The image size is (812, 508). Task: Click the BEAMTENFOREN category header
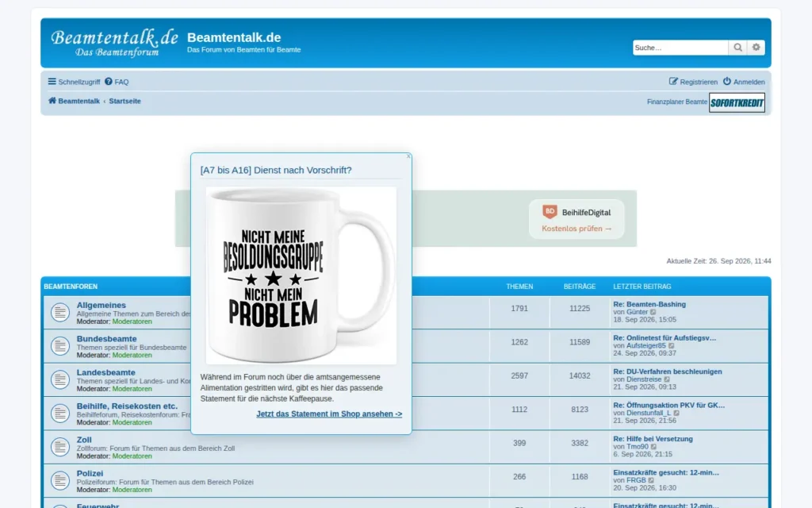coord(71,287)
